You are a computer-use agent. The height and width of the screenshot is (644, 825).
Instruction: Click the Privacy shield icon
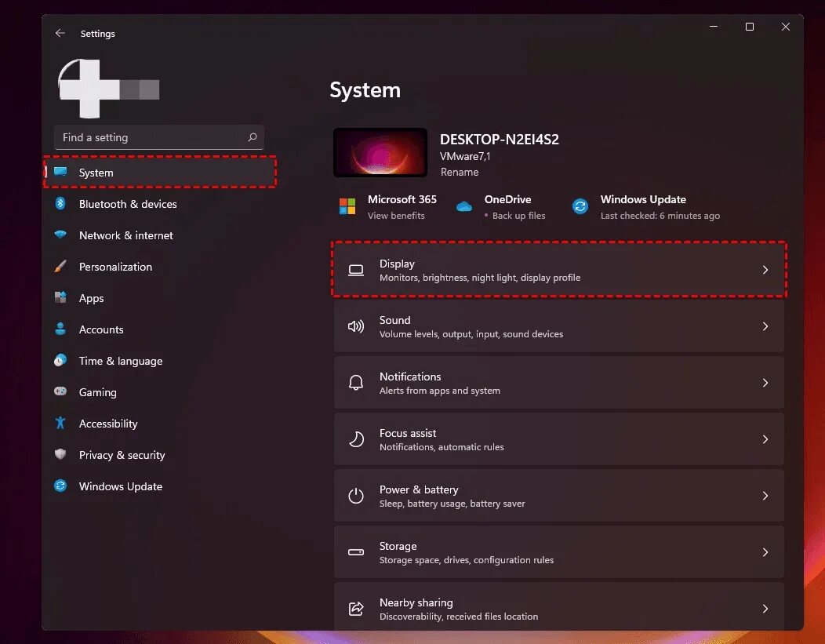[60, 454]
